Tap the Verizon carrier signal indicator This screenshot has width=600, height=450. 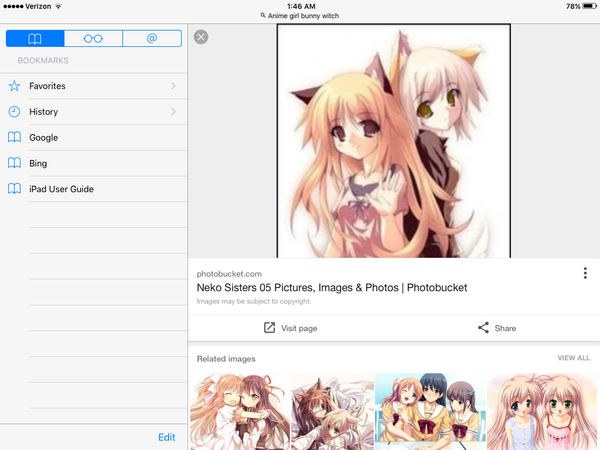(x=27, y=6)
